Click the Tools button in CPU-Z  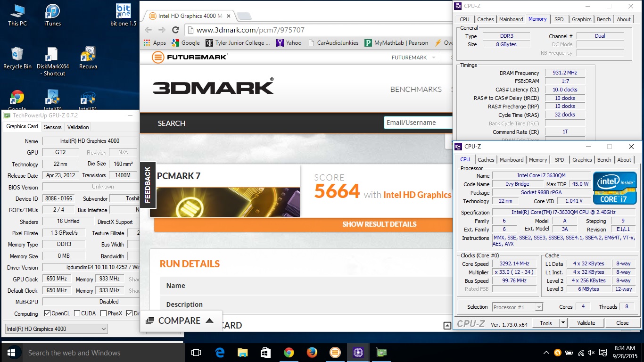pos(546,323)
